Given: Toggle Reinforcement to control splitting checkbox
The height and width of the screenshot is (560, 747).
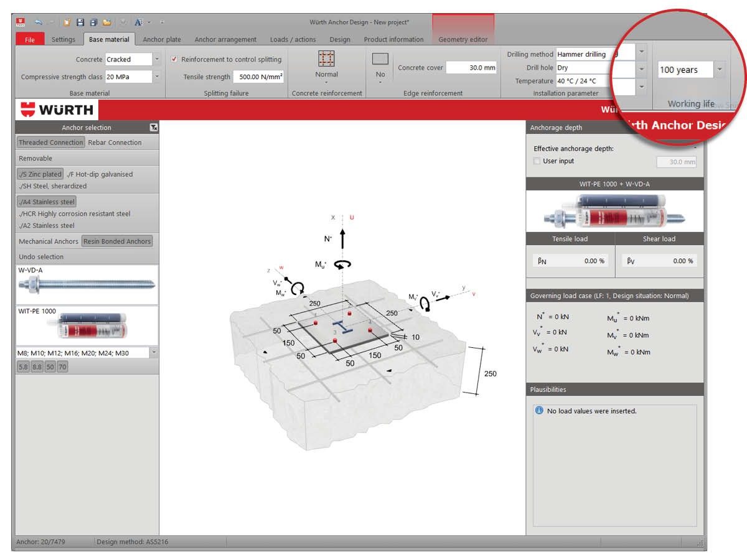Looking at the screenshot, I should pyautogui.click(x=175, y=60).
